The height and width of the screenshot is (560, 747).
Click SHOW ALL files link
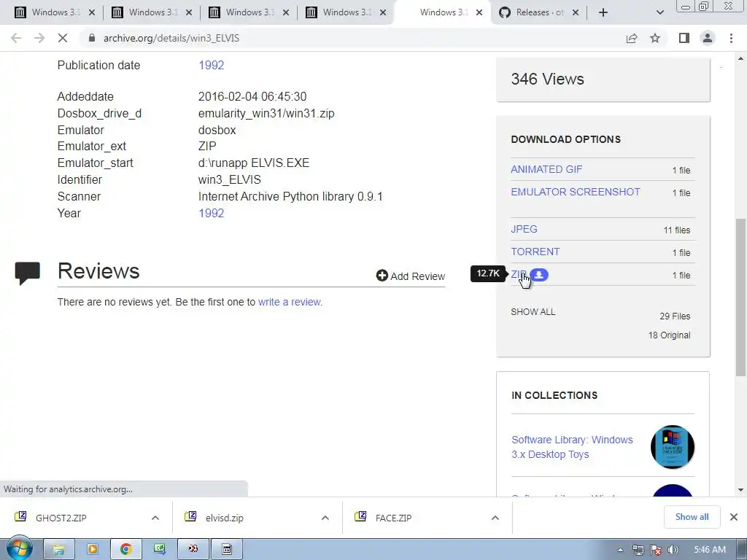tap(533, 312)
